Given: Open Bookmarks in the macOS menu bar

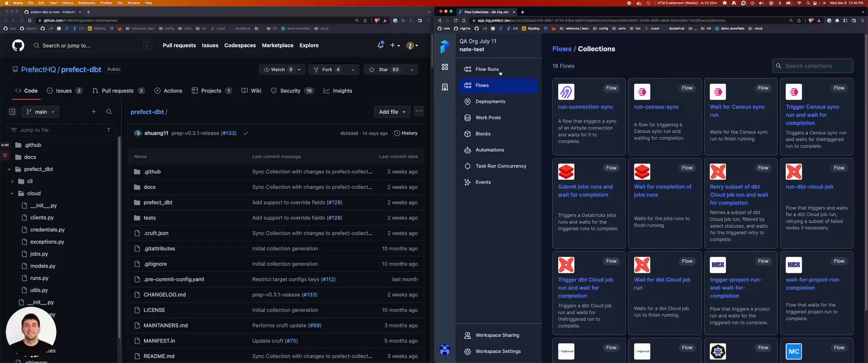Looking at the screenshot, I should (x=87, y=3).
